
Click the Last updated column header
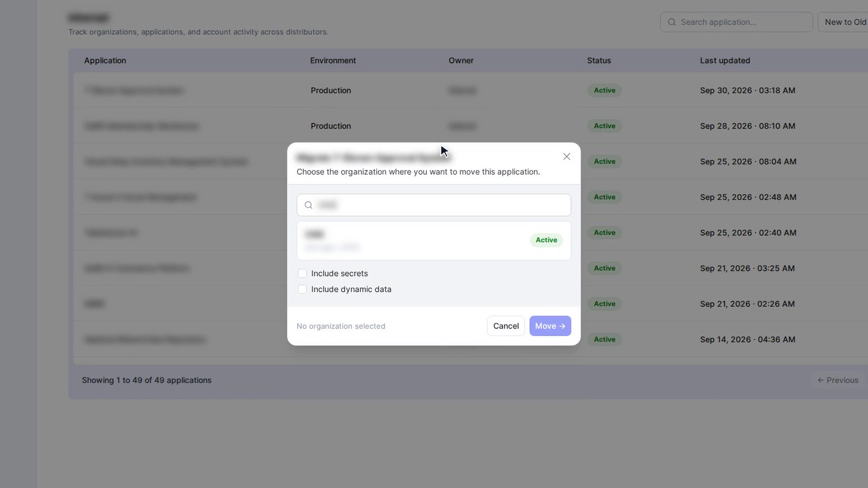coord(725,61)
